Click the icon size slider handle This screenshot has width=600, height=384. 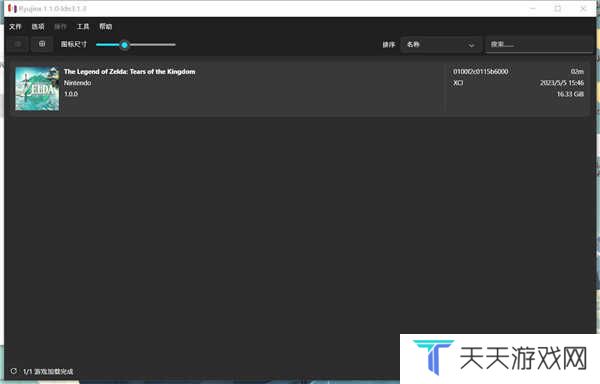[x=124, y=45]
